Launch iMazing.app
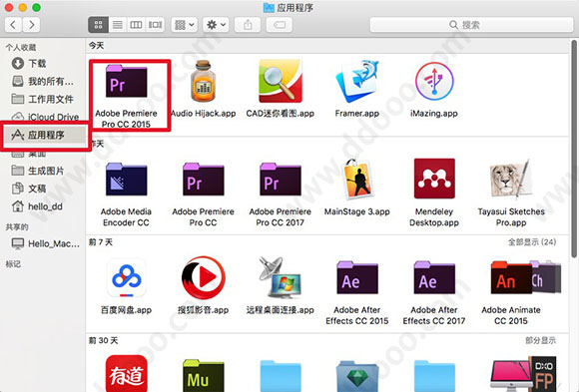 [434, 81]
